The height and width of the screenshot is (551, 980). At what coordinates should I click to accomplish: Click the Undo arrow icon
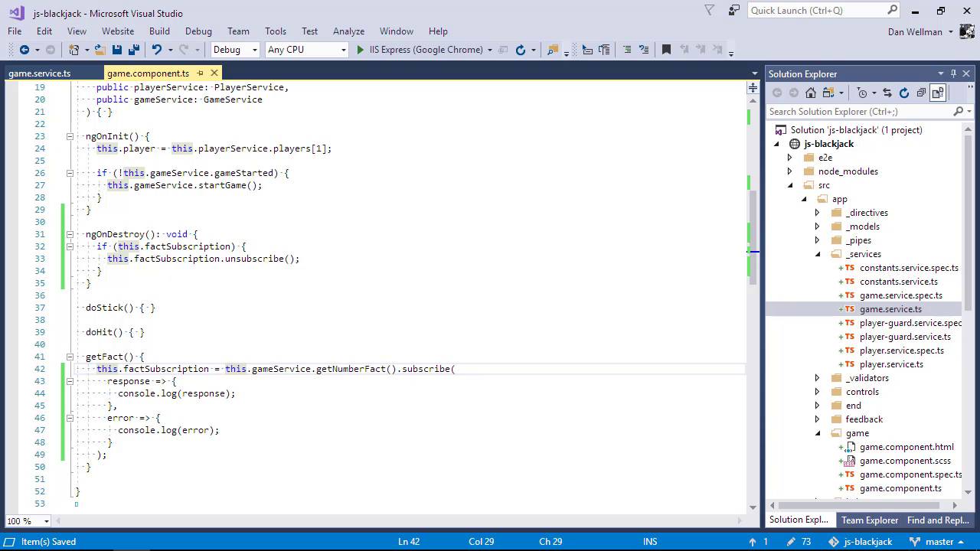click(x=156, y=50)
